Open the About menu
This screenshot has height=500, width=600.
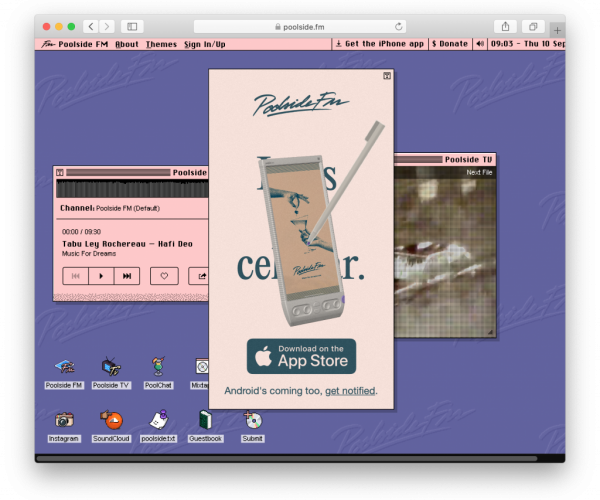point(127,44)
